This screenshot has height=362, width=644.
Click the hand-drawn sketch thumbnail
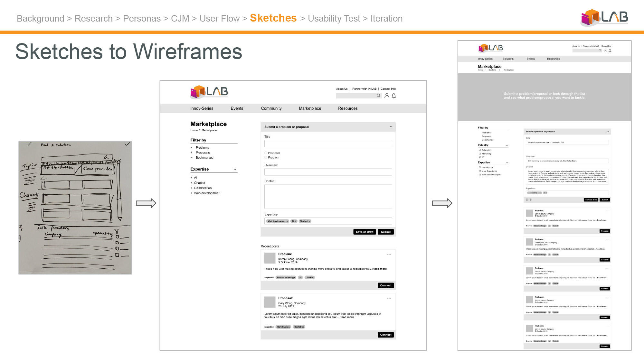(75, 208)
